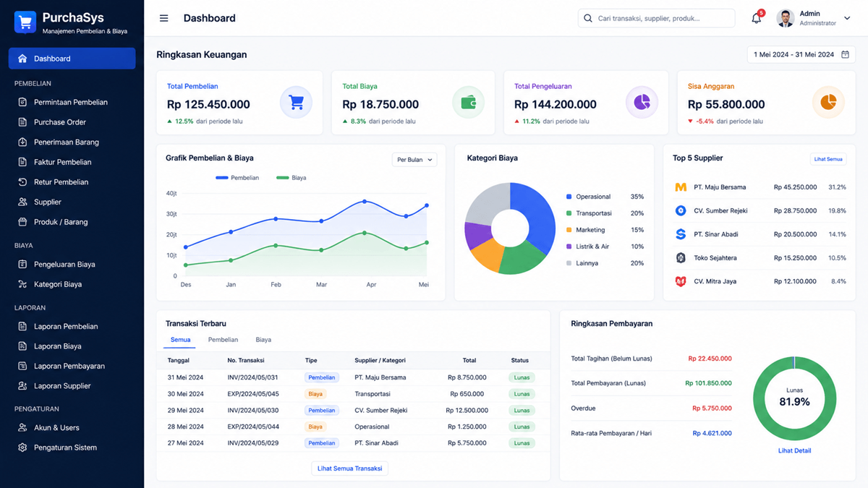The width and height of the screenshot is (868, 488).
Task: Open the notification bell icon
Action: [757, 18]
